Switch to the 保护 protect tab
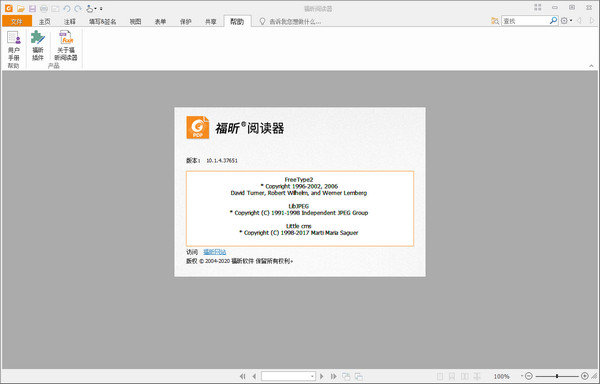The width and height of the screenshot is (600, 384). coord(186,22)
